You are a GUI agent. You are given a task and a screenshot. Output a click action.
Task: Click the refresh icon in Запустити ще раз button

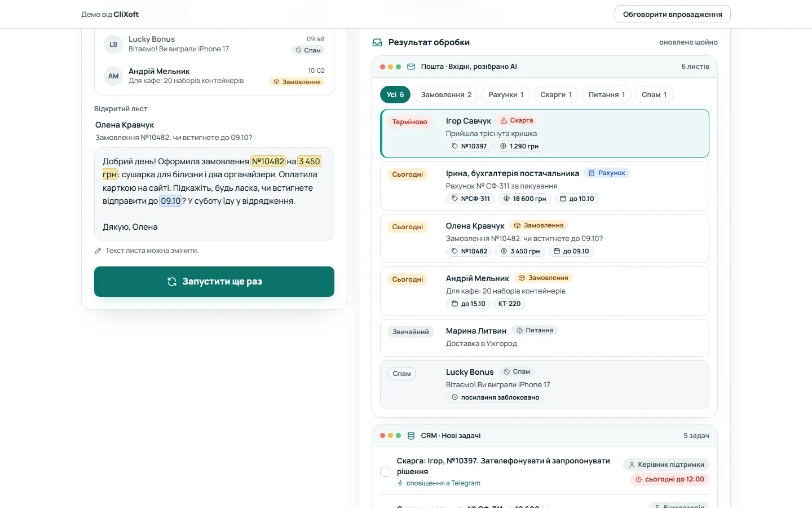pos(172,282)
